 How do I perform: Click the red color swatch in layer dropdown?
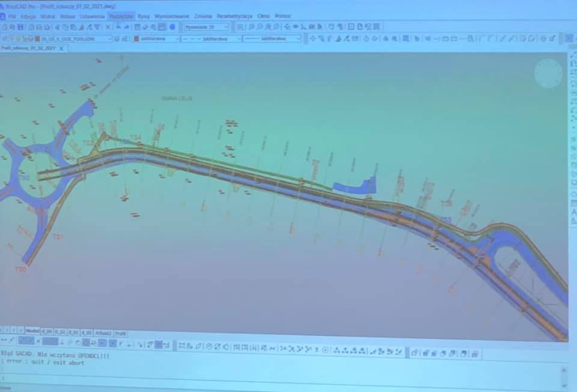pyautogui.click(x=36, y=38)
